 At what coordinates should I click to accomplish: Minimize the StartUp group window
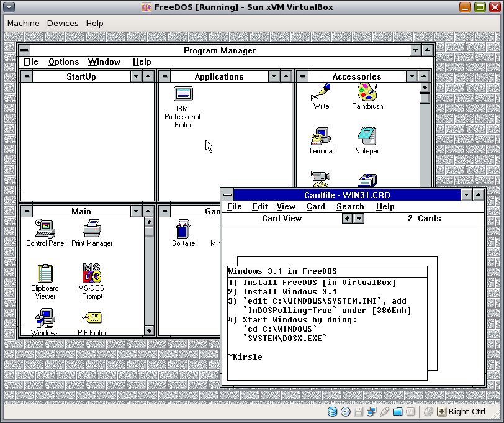(x=137, y=76)
